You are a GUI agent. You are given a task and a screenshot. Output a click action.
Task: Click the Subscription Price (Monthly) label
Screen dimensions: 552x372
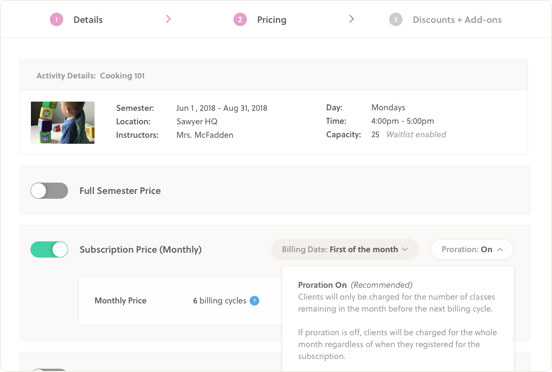(140, 250)
